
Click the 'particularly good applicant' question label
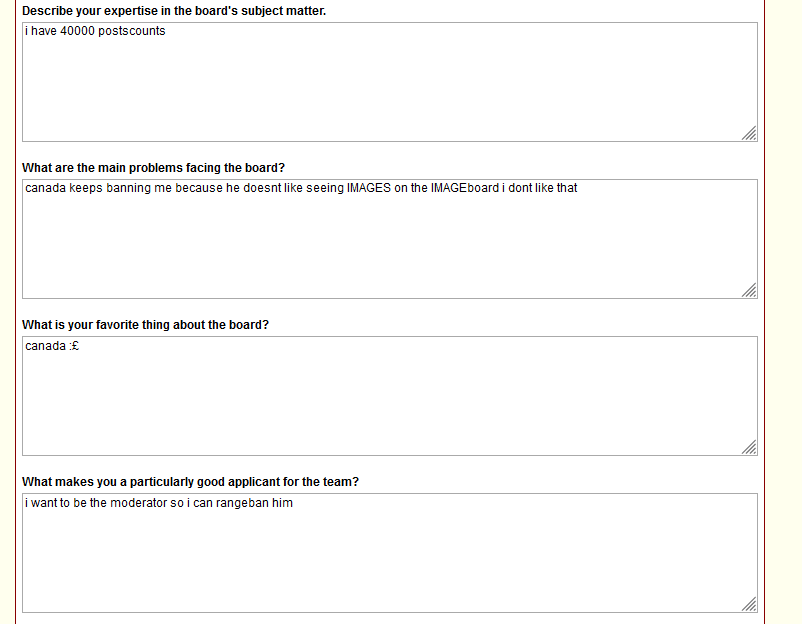click(190, 482)
